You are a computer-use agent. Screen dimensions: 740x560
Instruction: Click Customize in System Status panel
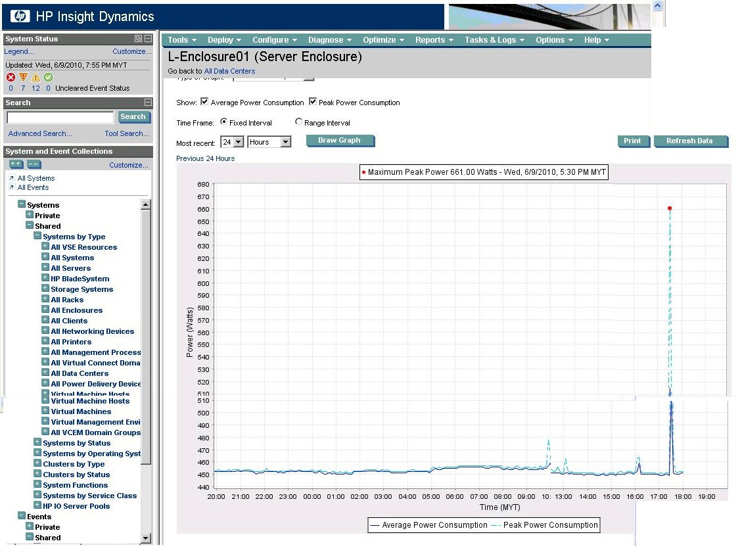tap(131, 51)
